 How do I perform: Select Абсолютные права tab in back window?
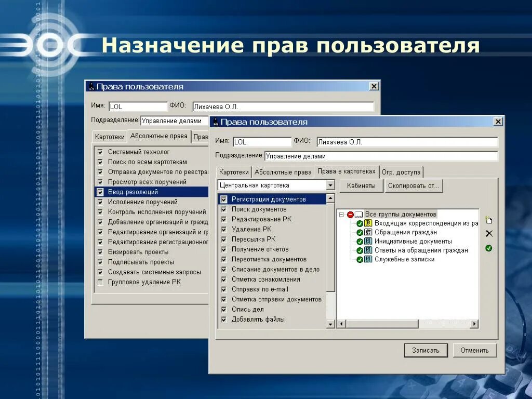point(159,136)
